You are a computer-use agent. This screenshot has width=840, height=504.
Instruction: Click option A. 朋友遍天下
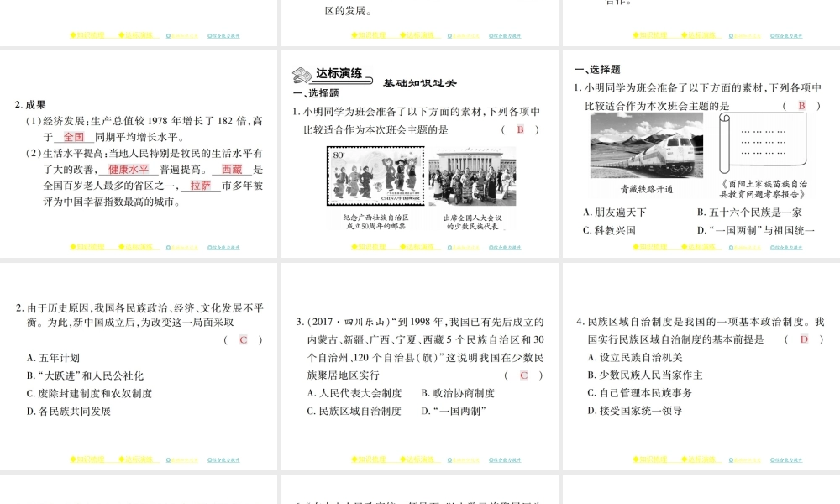pyautogui.click(x=615, y=213)
